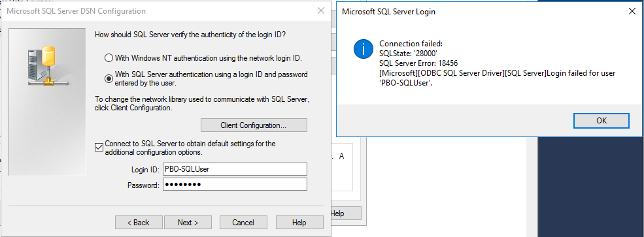Go Back in DSN Configuration wizard
This screenshot has width=644, height=237.
point(139,223)
